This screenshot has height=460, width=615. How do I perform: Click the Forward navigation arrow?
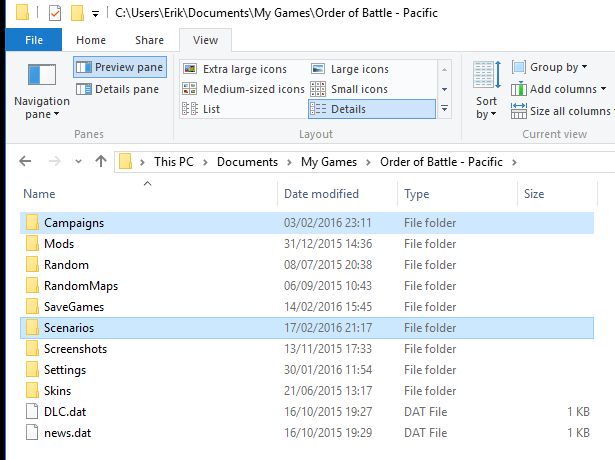[55, 161]
